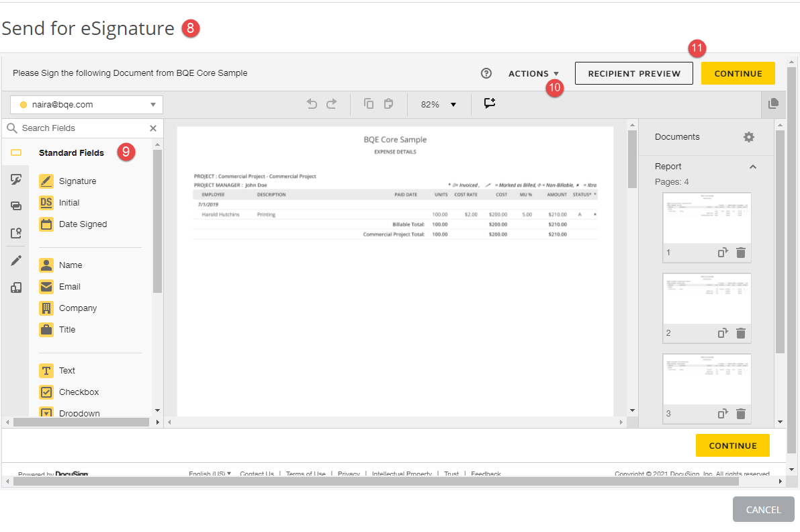
Task: Click the RECIPIENT PREVIEW button
Action: coord(633,73)
